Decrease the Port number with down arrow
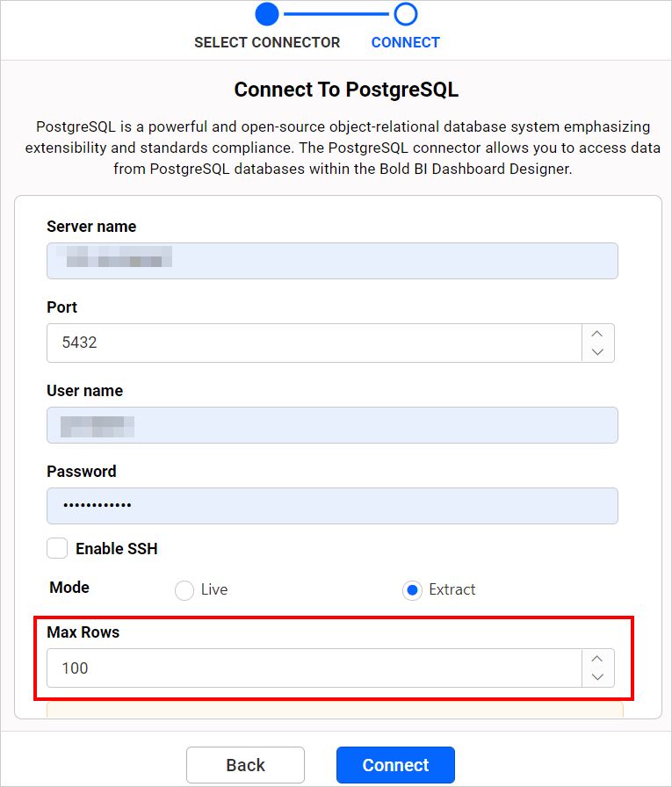The width and height of the screenshot is (672, 787). coord(597,352)
